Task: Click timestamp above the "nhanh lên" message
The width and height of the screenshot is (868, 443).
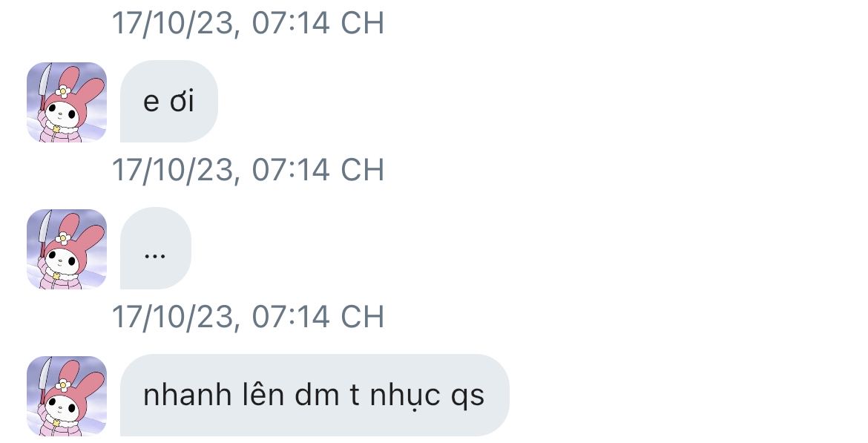Action: coord(248,316)
